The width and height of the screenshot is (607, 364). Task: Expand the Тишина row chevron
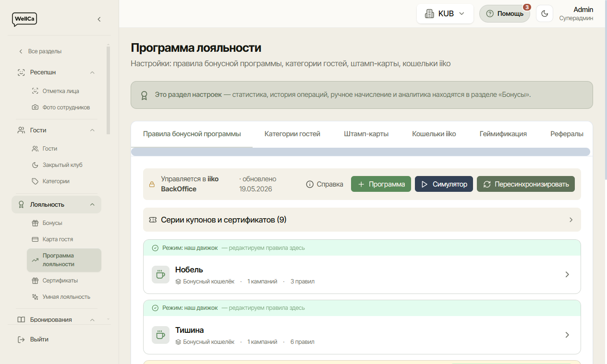coord(567,335)
